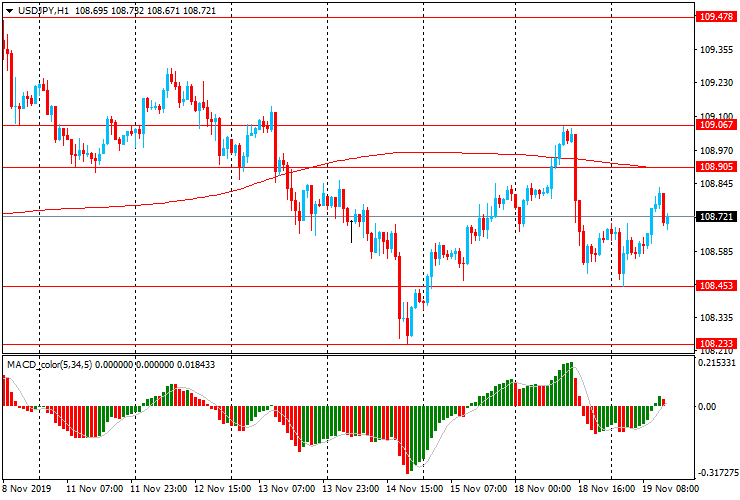The image size is (740, 500).
Task: Click the MACD_color(5,34,5) indicator label
Action: [x=50, y=364]
